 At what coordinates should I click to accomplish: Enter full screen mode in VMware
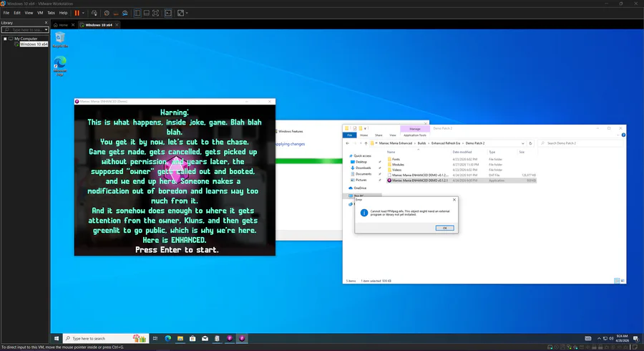coord(156,13)
